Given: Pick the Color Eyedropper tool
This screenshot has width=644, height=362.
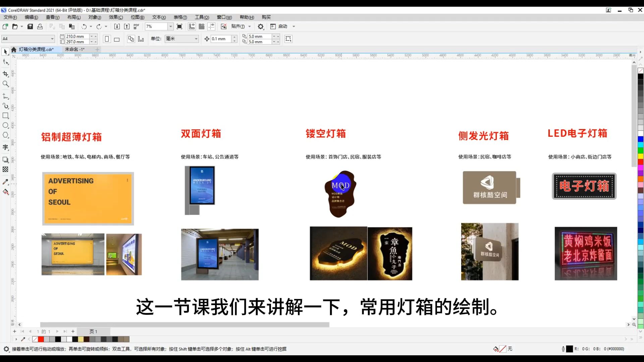Looking at the screenshot, I should (x=5, y=182).
